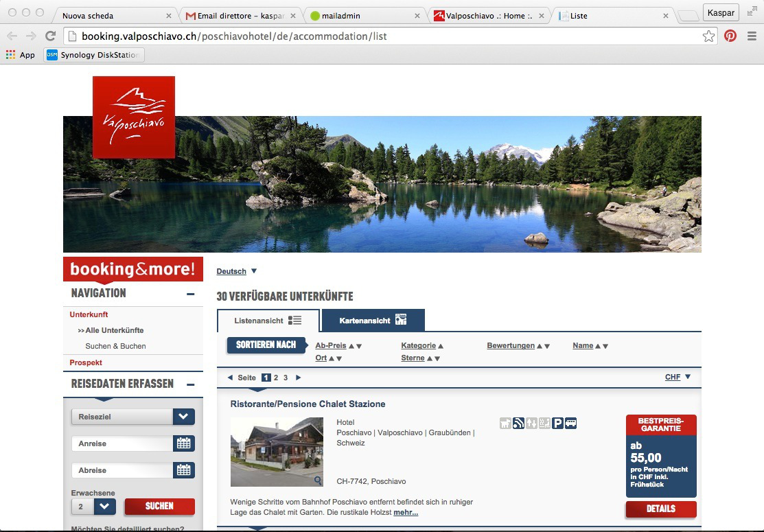
Task: Click the bus amenity icon
Action: (x=570, y=423)
